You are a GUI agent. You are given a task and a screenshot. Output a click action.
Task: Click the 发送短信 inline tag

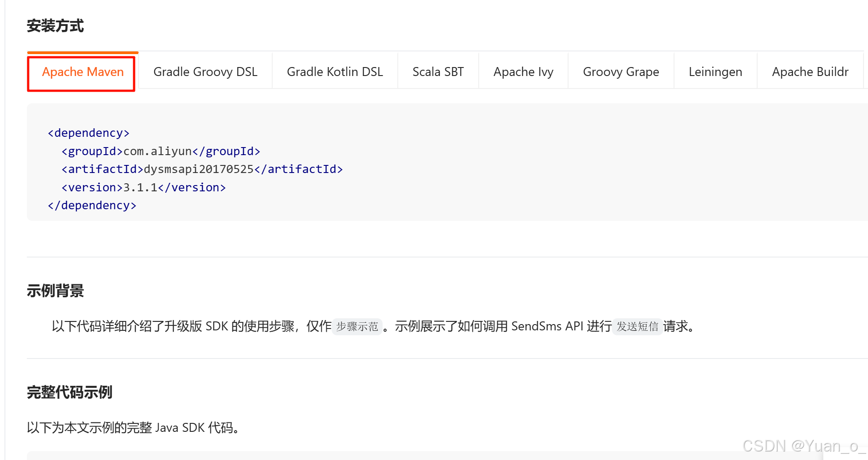click(x=637, y=326)
